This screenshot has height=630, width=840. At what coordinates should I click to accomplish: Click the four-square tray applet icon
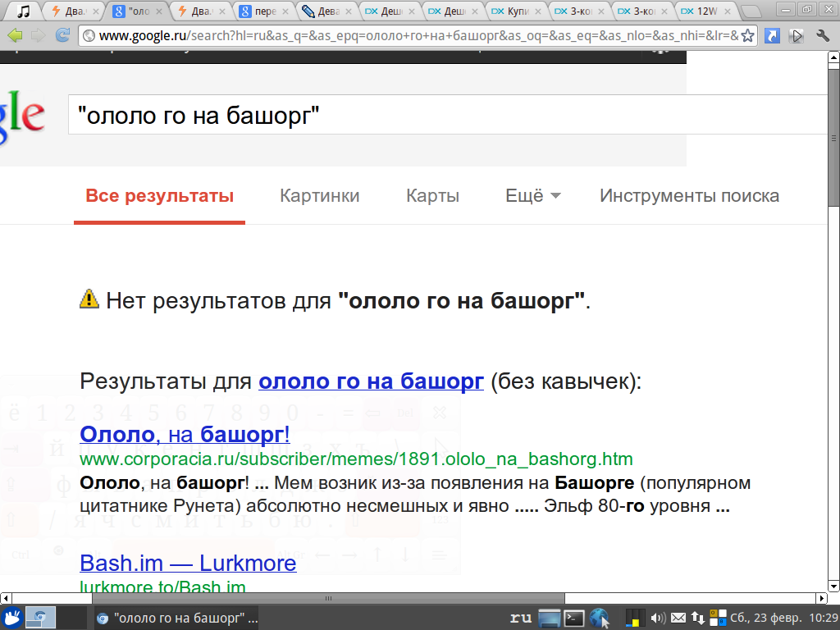pyautogui.click(x=718, y=618)
